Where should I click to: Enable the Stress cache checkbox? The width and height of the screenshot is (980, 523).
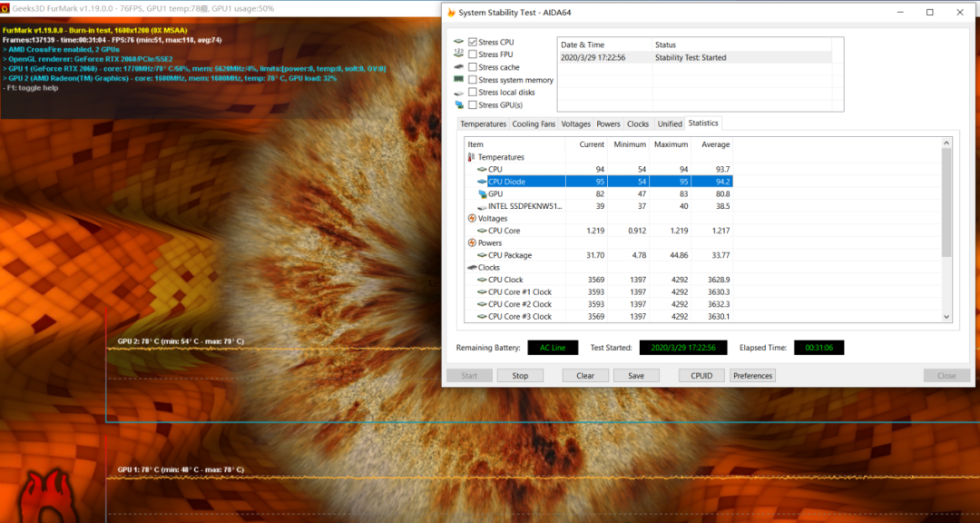click(473, 67)
